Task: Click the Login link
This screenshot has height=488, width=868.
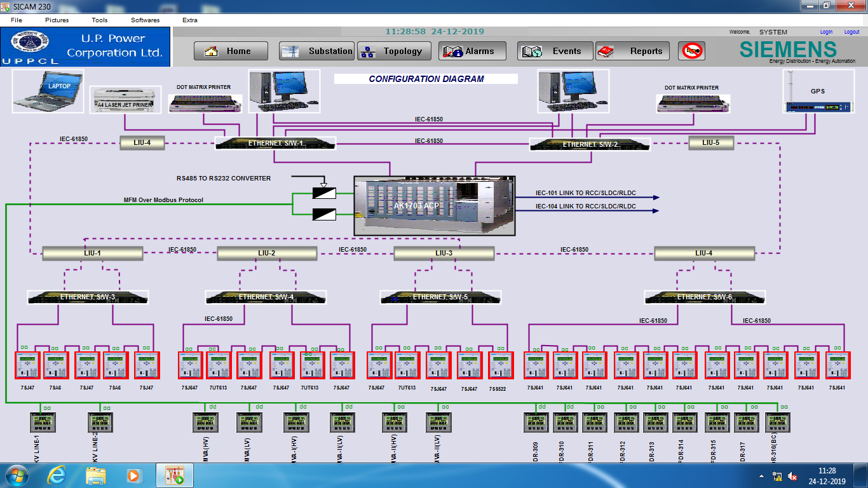Action: tap(826, 32)
